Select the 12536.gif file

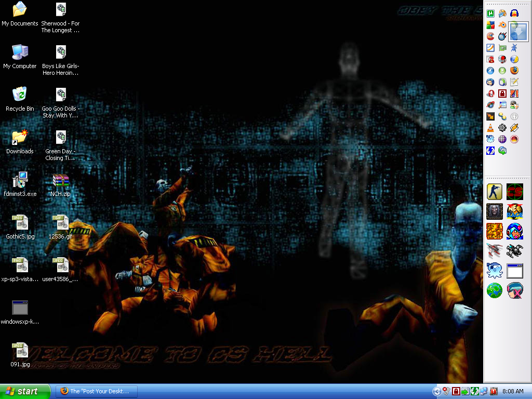click(60, 227)
